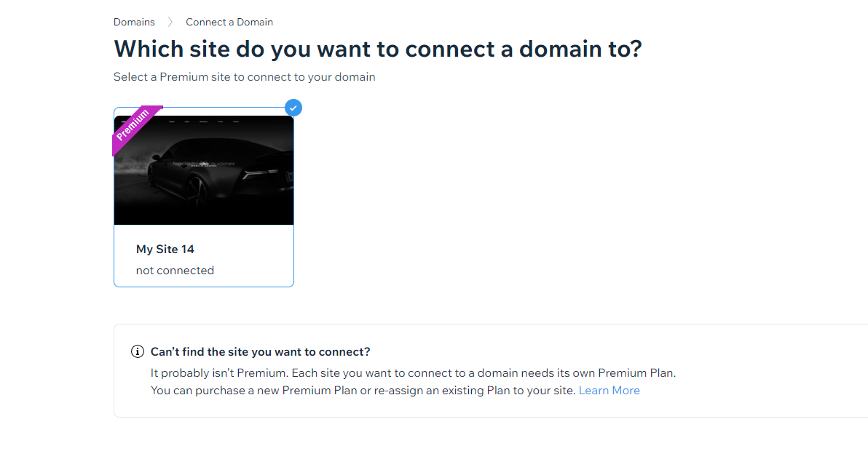This screenshot has width=868, height=459.
Task: Select the Connect a Domain breadcrumb
Action: 229,22
